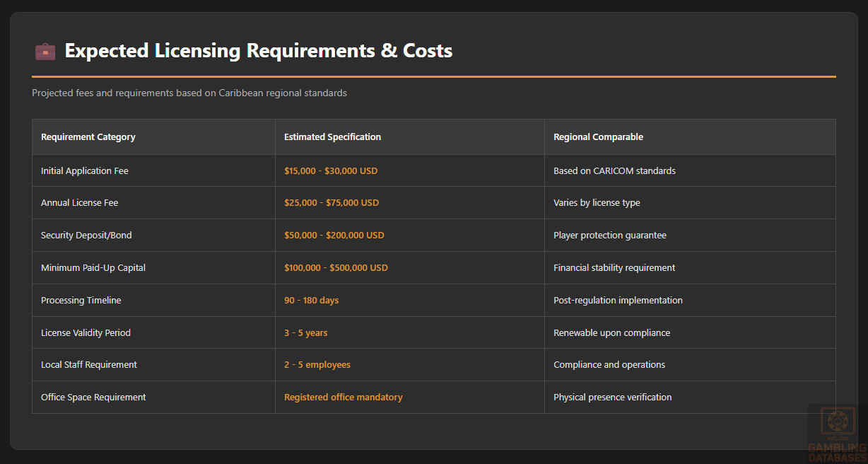The image size is (868, 464).
Task: Click the $100,000 - $500,000 USD value
Action: [336, 268]
